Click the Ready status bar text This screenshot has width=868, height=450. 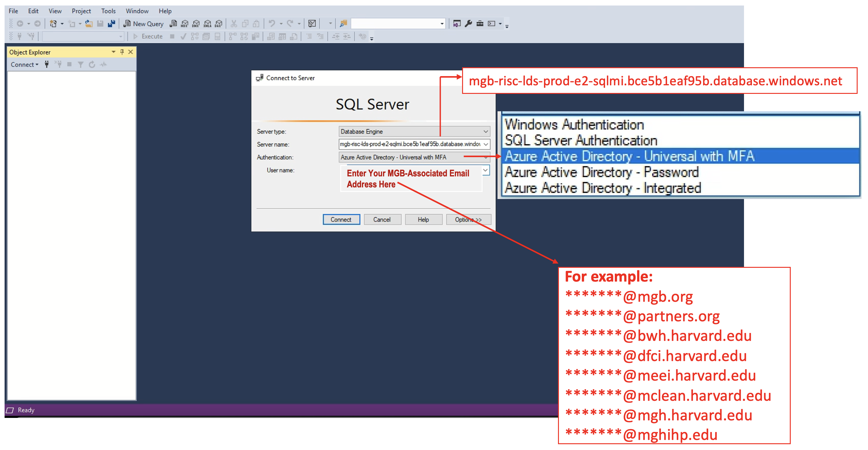pyautogui.click(x=26, y=410)
